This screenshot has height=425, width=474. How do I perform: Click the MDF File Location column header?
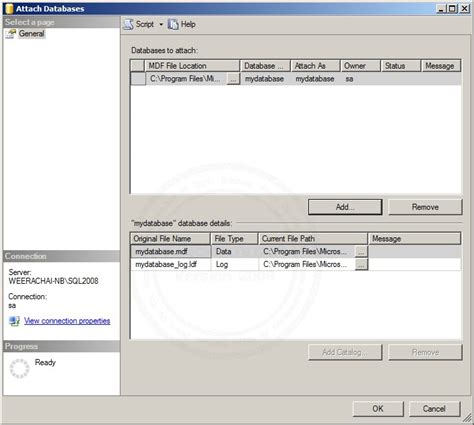192,66
